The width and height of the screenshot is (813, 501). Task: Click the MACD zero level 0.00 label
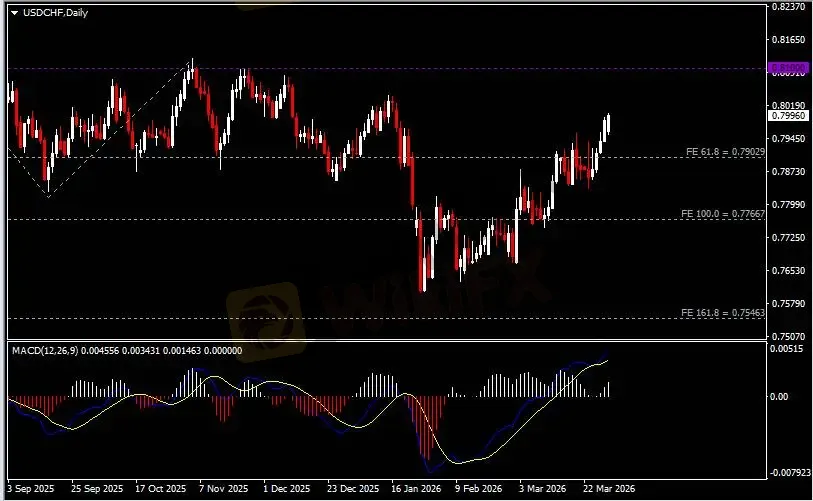tap(782, 397)
